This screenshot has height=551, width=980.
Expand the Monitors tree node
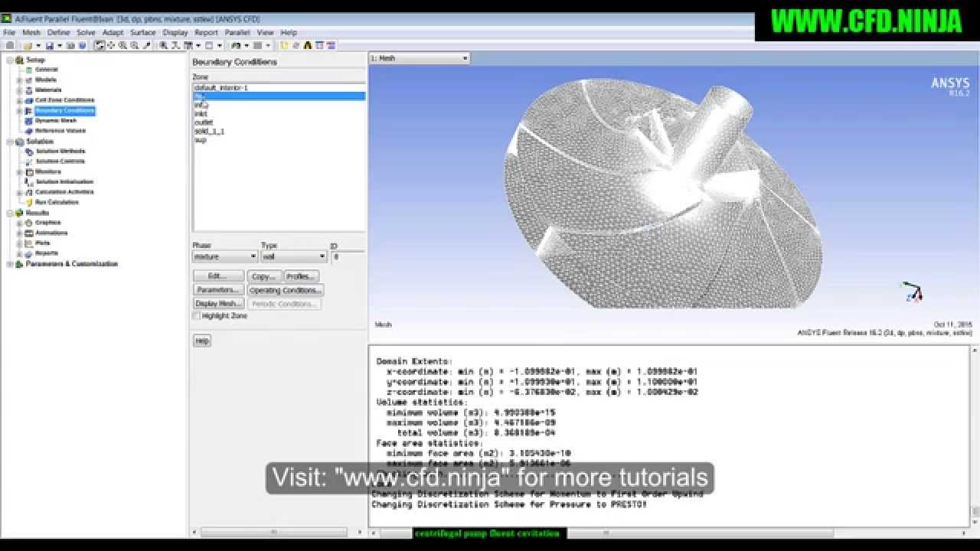pos(20,171)
